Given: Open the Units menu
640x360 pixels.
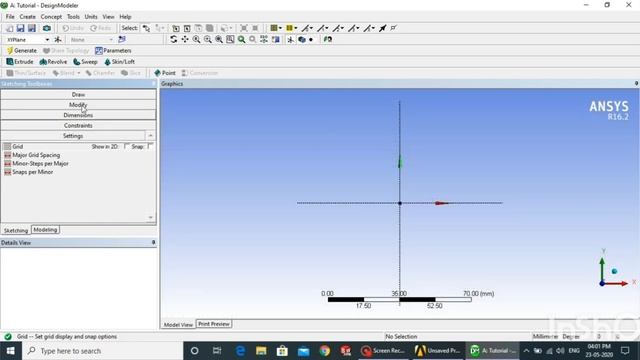Looking at the screenshot, I should [x=91, y=17].
